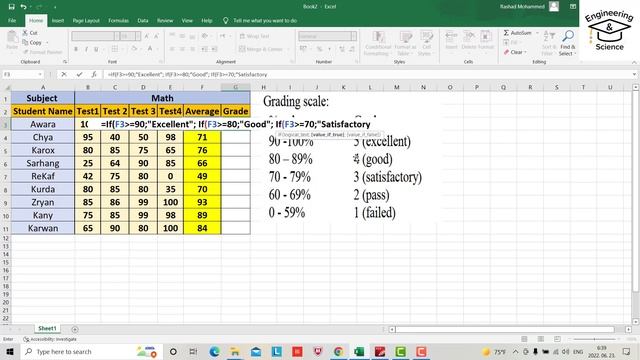Click the Copy icon in Clipboard group

pos(25,42)
